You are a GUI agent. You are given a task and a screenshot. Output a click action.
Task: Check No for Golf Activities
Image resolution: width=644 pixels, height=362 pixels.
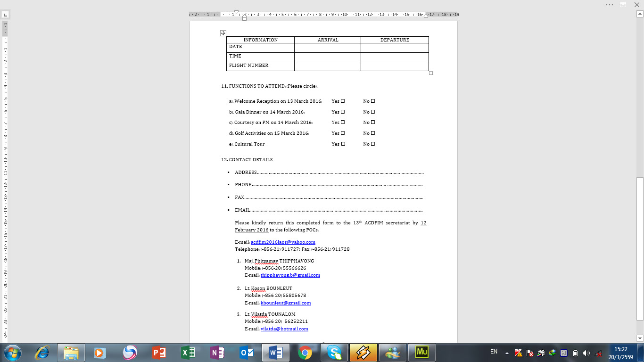372,133
